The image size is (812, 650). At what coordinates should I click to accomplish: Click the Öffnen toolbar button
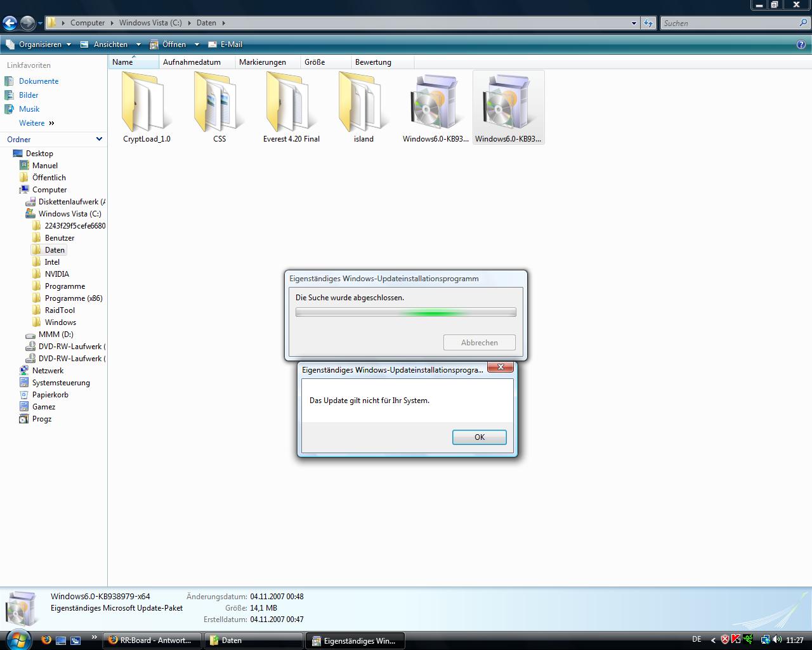tap(168, 44)
